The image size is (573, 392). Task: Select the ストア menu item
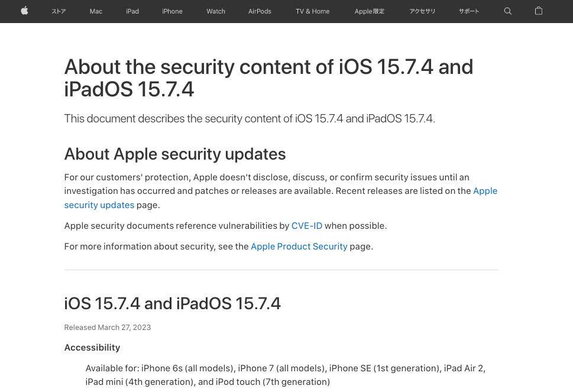[x=59, y=11]
